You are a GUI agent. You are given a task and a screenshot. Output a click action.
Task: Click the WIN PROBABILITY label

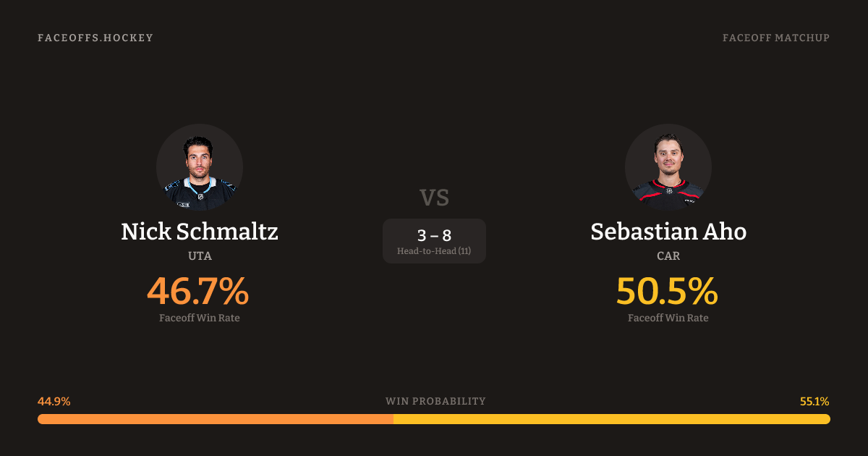[435, 402]
